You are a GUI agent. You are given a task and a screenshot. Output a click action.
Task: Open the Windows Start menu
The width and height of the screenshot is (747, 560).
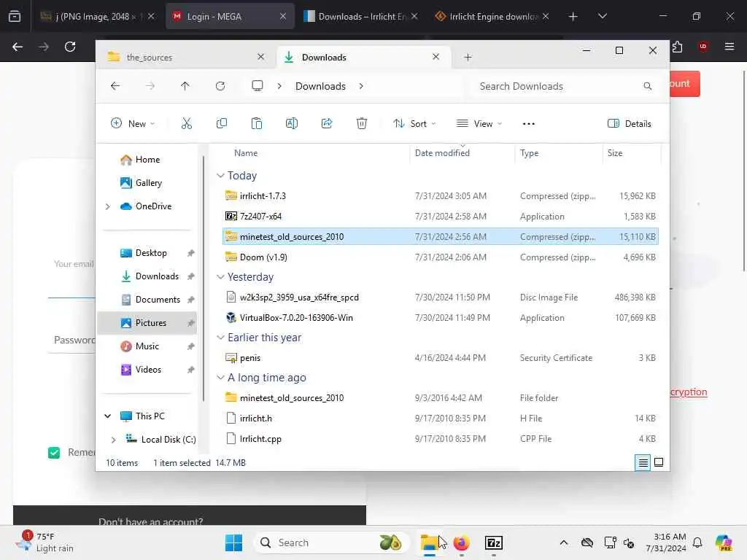[x=233, y=542]
